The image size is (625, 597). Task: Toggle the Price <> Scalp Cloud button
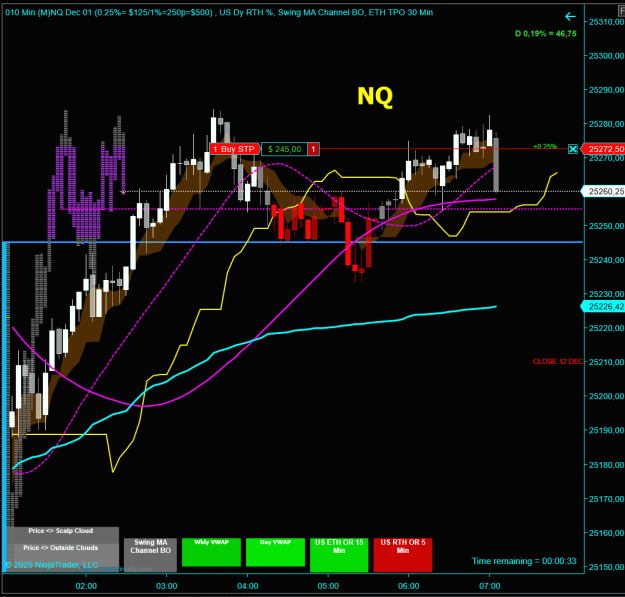coord(61,534)
